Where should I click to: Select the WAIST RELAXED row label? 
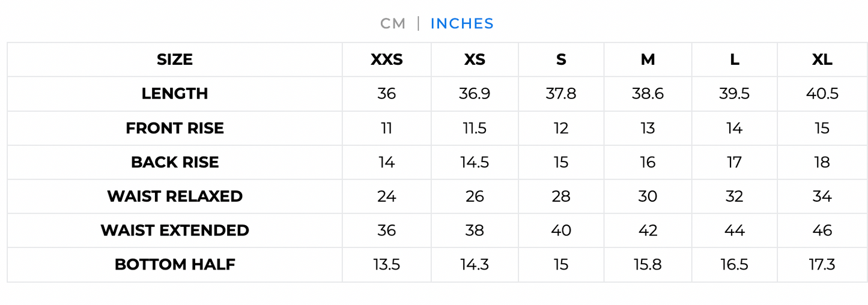pos(175,196)
